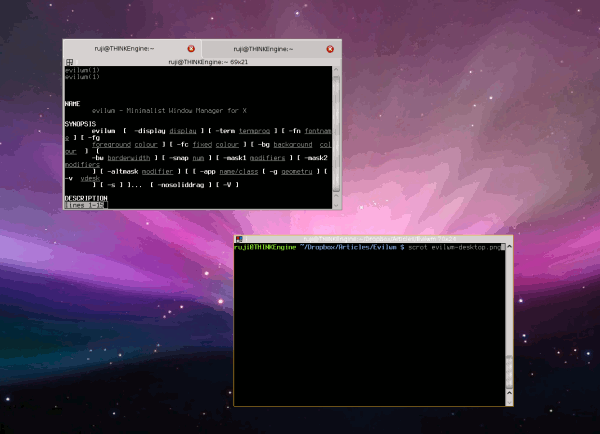Open the terminal grouping icon in top window

coord(69,62)
